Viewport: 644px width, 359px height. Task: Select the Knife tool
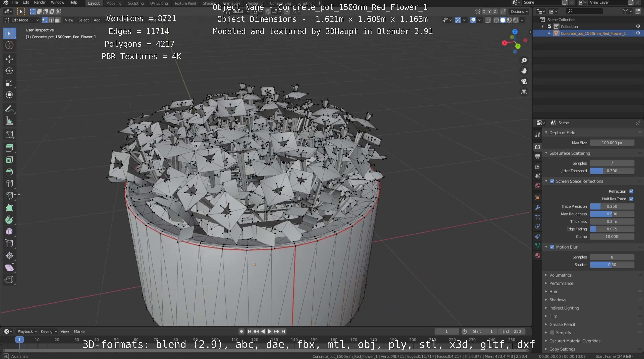[x=9, y=196]
